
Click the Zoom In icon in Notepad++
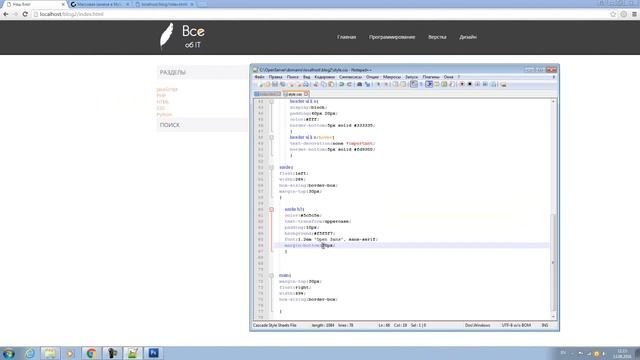tap(378, 84)
